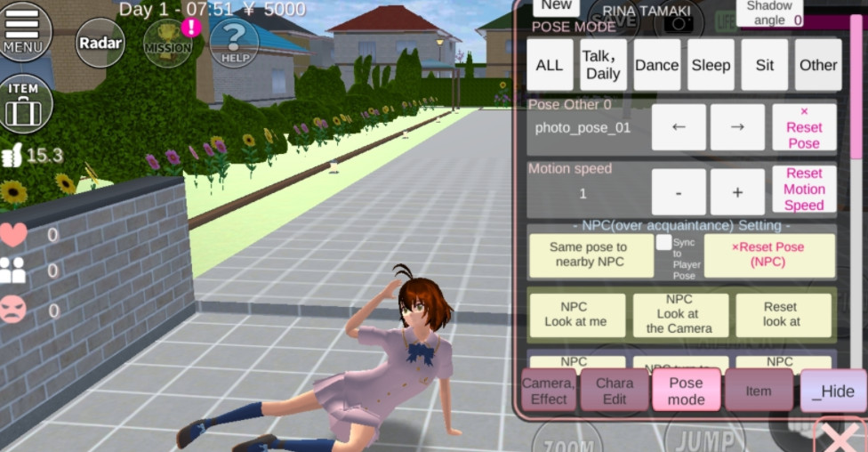This screenshot has width=868, height=452.
Task: Tap the camera icon under Rina Tamaki
Action: pyautogui.click(x=678, y=24)
